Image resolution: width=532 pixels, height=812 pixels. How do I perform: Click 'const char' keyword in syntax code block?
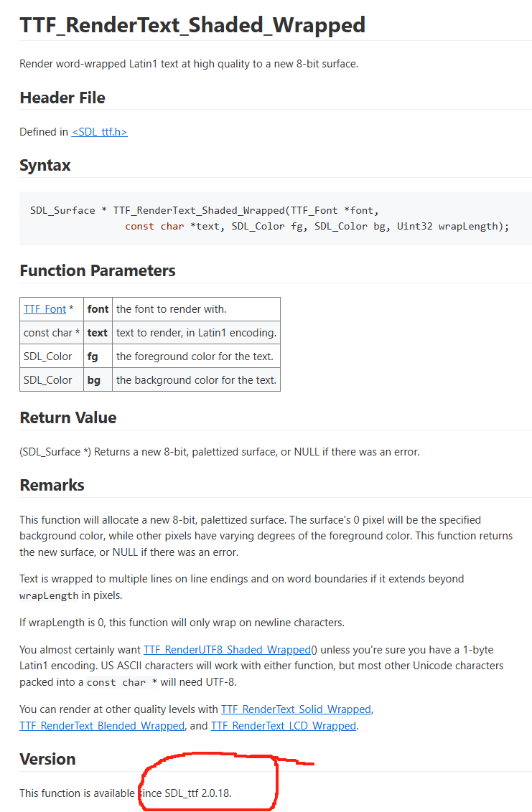tap(154, 226)
